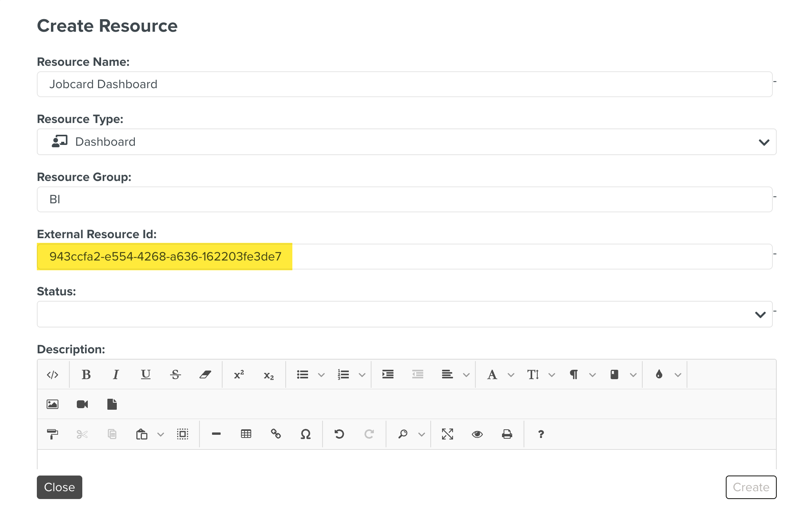The image size is (812, 510).
Task: Toggle source code view in editor
Action: click(53, 375)
